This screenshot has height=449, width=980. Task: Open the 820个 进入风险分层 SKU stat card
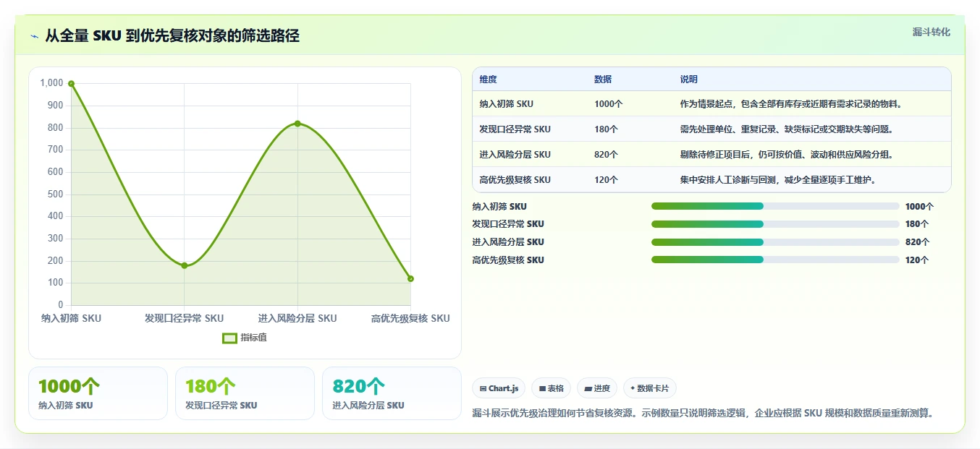(x=392, y=393)
